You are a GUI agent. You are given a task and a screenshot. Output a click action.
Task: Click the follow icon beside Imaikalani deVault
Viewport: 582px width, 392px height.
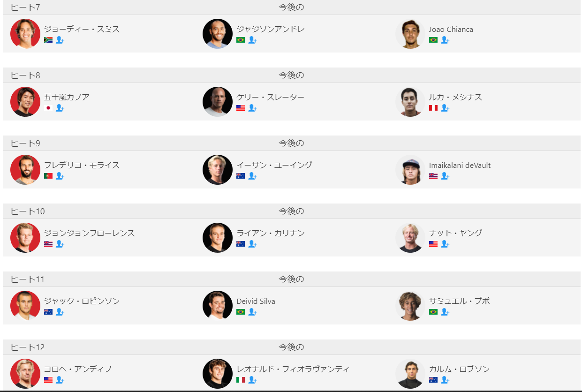pyautogui.click(x=445, y=176)
